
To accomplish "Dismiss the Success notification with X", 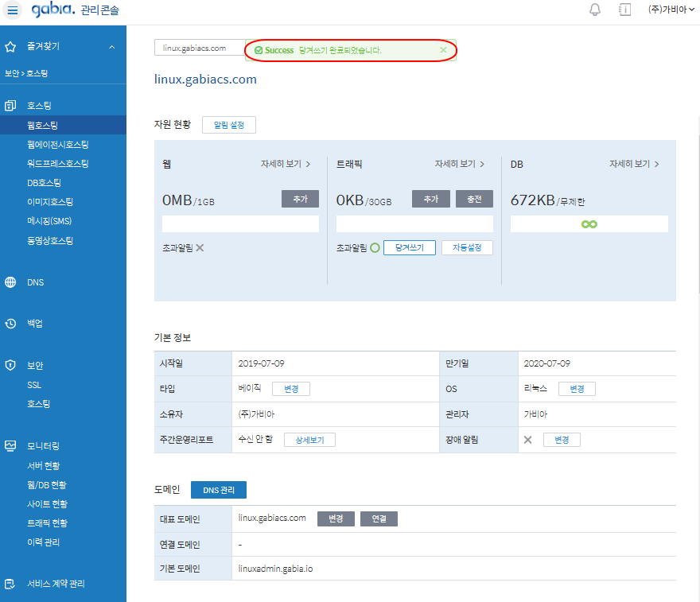I will [443, 50].
